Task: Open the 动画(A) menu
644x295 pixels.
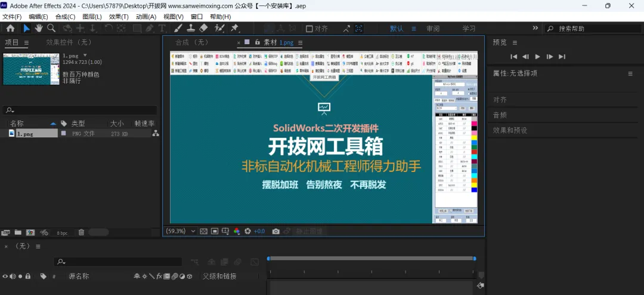Action: click(x=146, y=17)
